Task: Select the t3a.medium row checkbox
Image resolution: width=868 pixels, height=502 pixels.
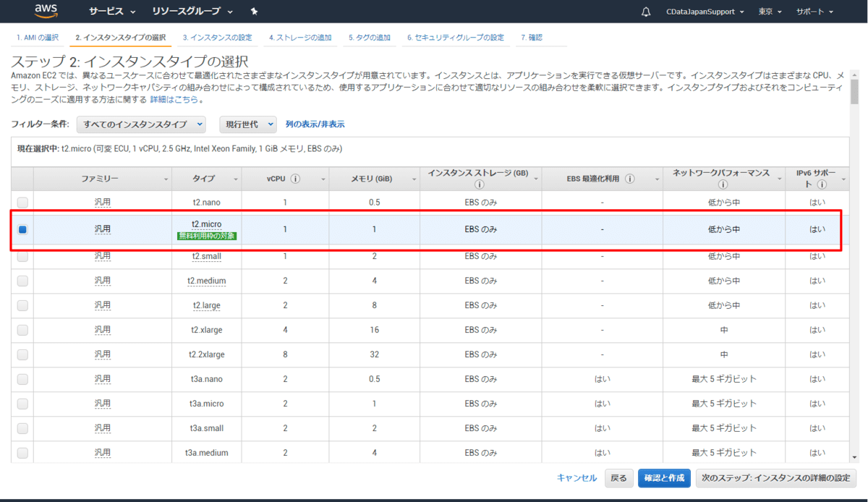Action: [22, 453]
